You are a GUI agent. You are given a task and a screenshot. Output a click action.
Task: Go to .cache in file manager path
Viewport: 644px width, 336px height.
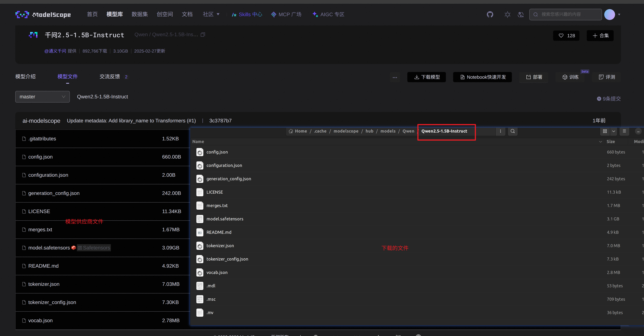point(320,131)
